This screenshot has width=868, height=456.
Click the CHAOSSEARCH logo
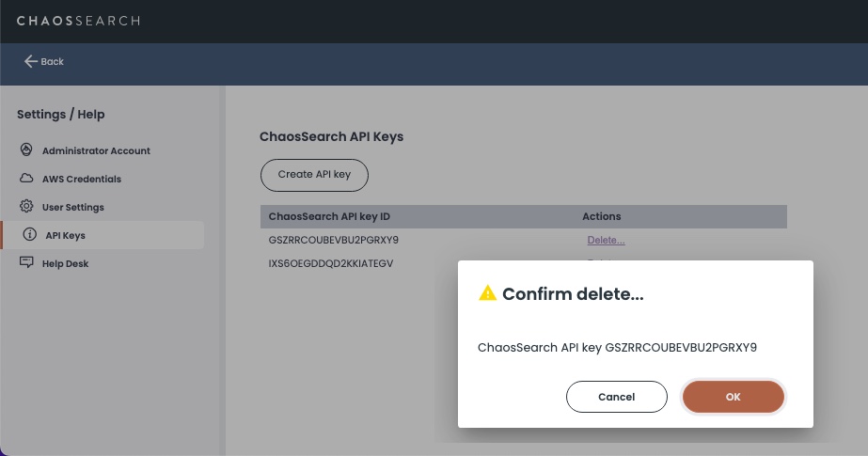(78, 21)
